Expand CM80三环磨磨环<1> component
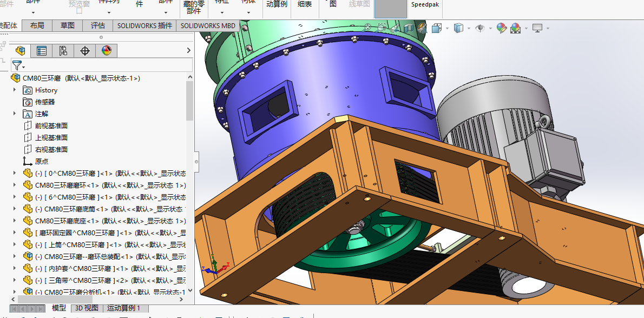Viewport: 644px width, 318px height. pyautogui.click(x=15, y=185)
